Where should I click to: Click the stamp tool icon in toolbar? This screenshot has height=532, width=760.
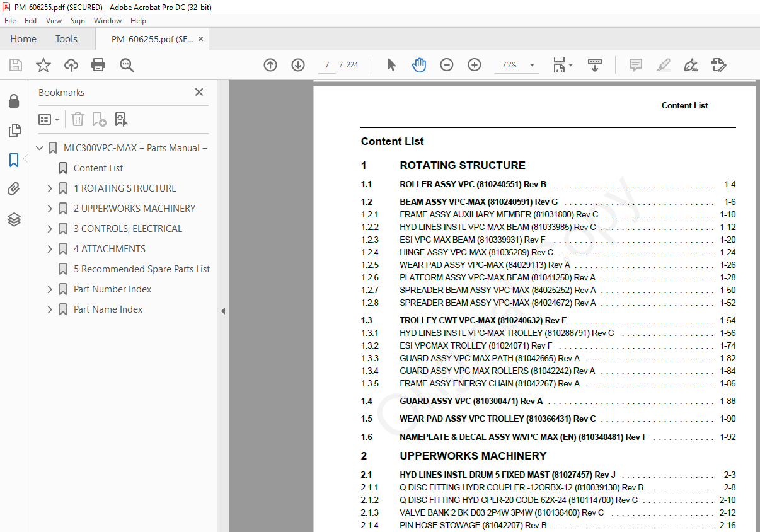coord(719,65)
